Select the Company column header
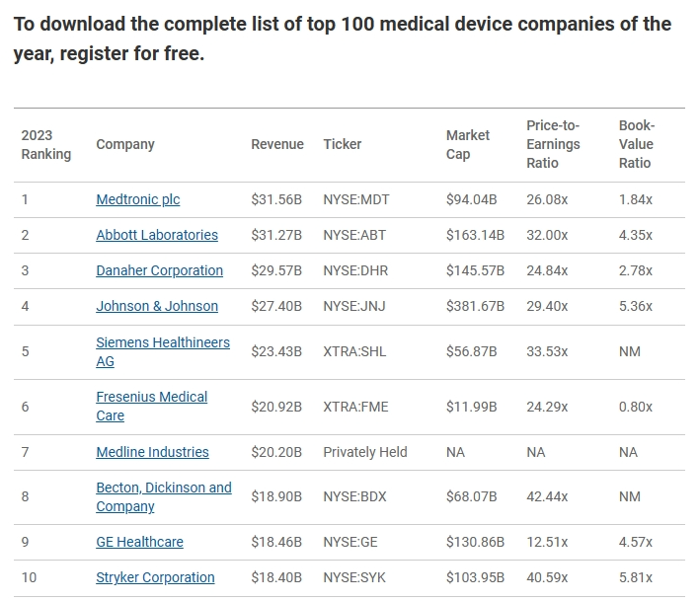This screenshot has height=601, width=700. [125, 144]
